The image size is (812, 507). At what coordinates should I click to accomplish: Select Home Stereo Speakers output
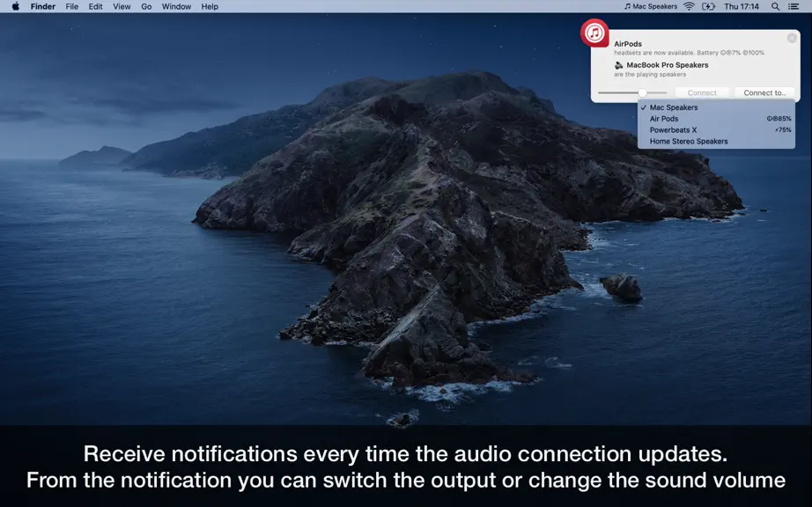click(716, 141)
